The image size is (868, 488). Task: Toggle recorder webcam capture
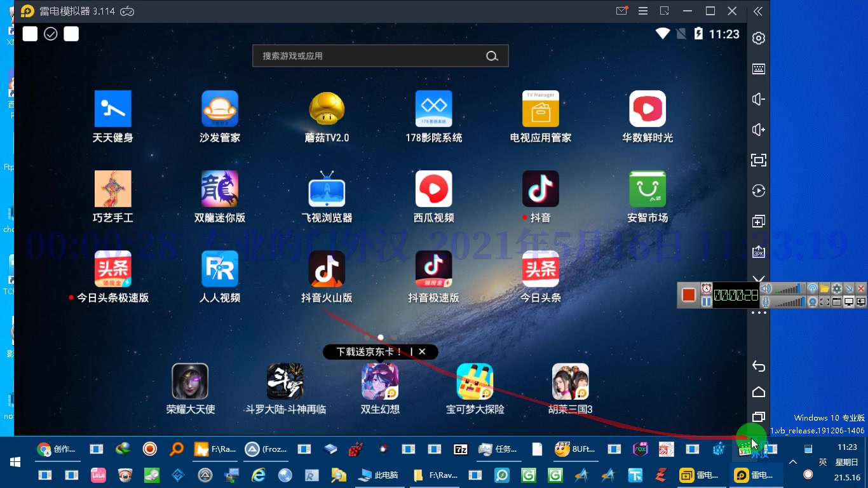point(813,302)
